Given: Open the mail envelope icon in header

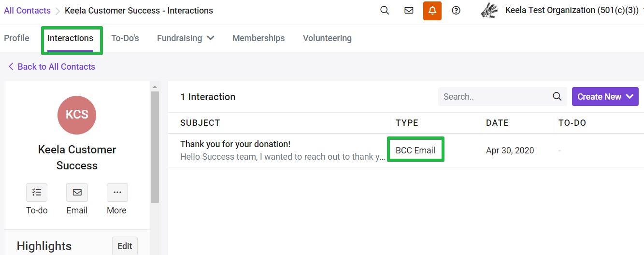Looking at the screenshot, I should [x=409, y=10].
